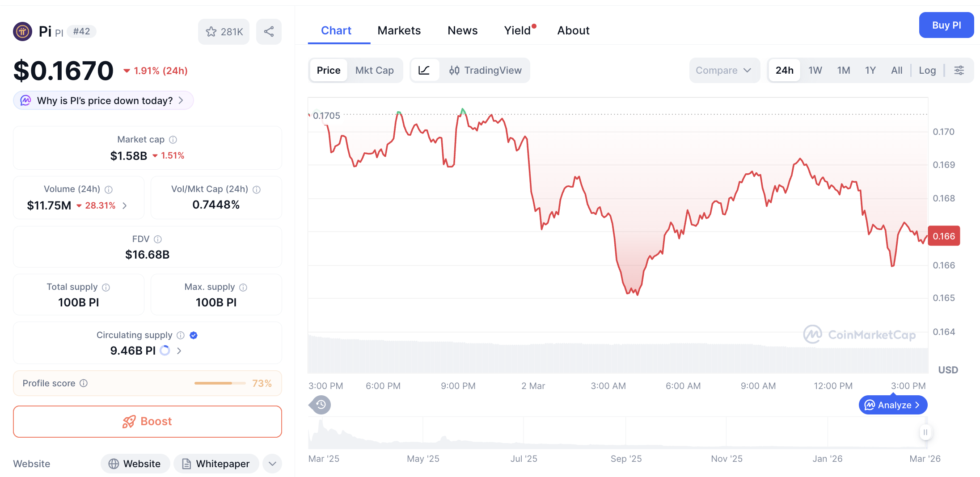Open the Compare dropdown
Viewport: 980px width, 477px height.
pos(724,70)
